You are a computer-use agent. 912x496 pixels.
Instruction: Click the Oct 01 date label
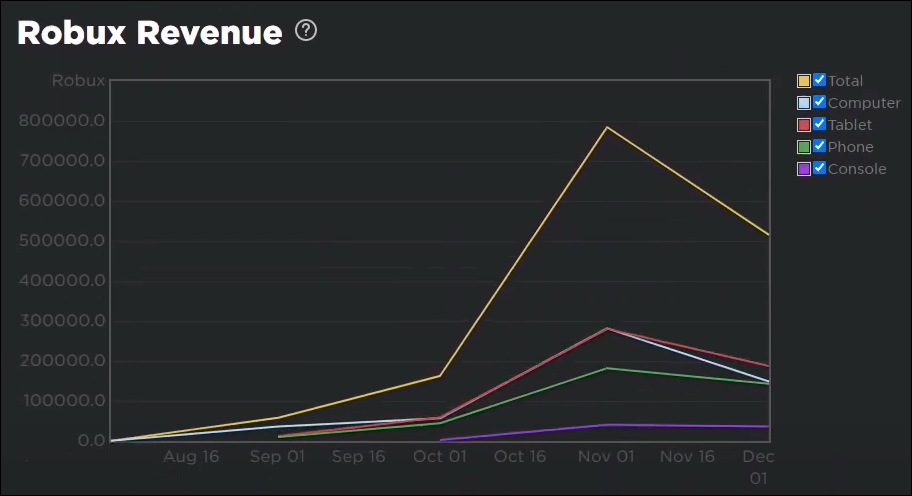coord(440,457)
